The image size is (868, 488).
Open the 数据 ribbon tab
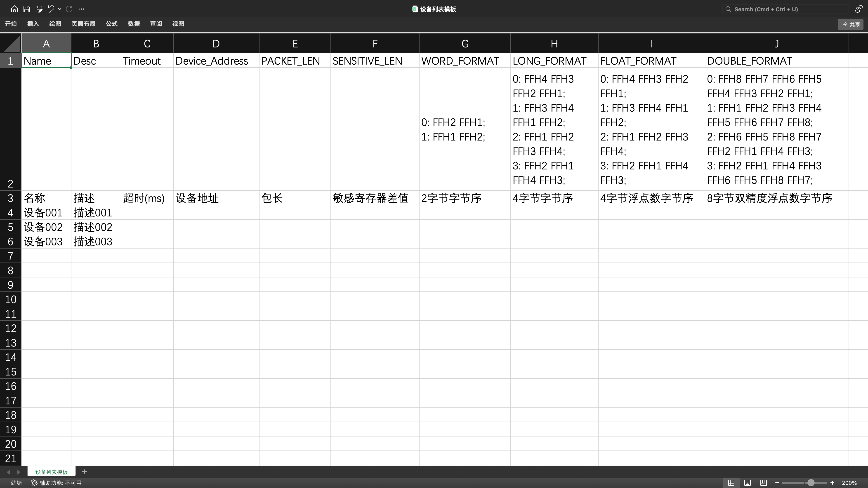click(x=133, y=23)
